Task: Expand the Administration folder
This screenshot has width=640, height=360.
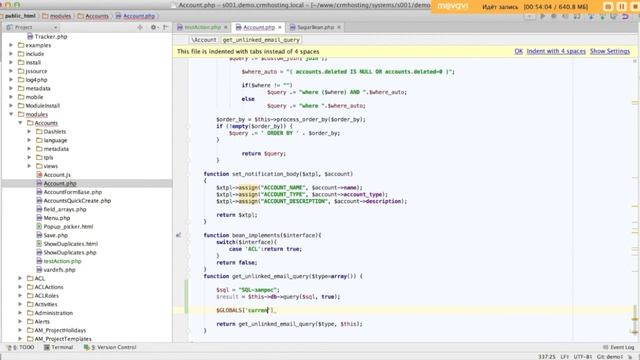Action: pos(20,313)
